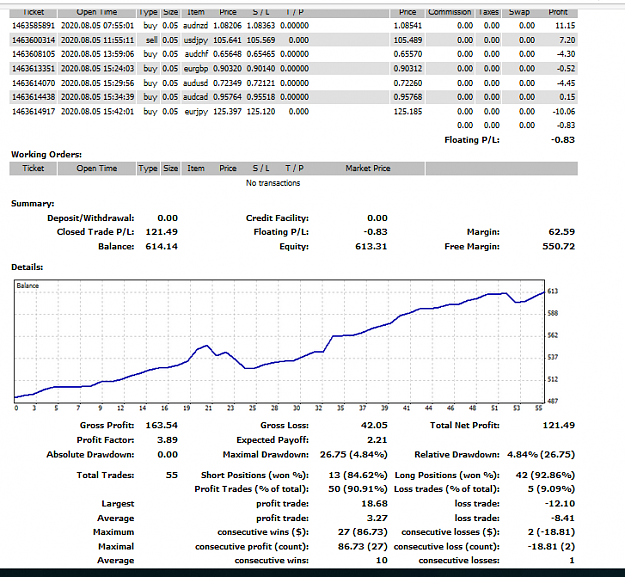Click the audusd item cell
The height and width of the screenshot is (577, 625).
(195, 83)
